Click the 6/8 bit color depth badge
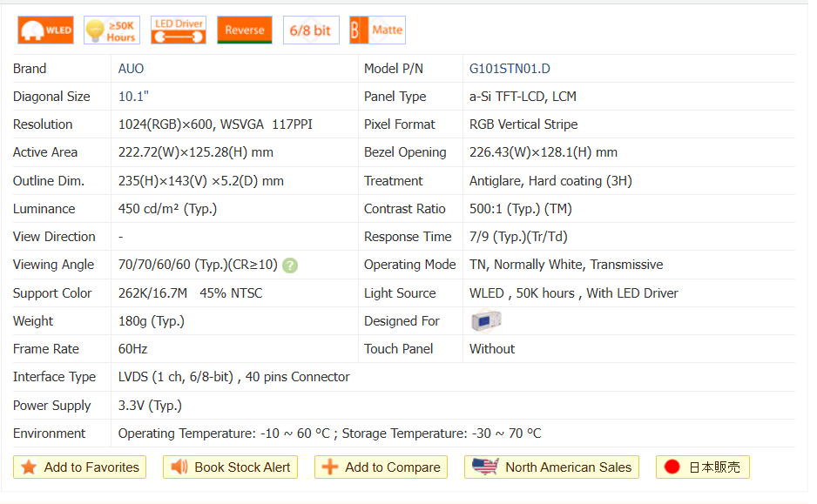Image resolution: width=817 pixels, height=504 pixels. (x=311, y=30)
